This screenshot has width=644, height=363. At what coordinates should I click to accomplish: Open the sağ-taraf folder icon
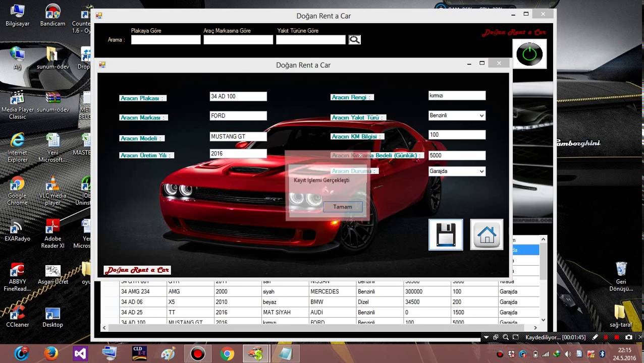621,316
